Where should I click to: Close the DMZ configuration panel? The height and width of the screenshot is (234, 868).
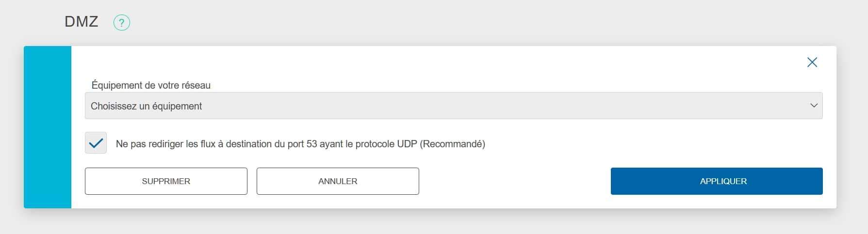click(x=812, y=62)
